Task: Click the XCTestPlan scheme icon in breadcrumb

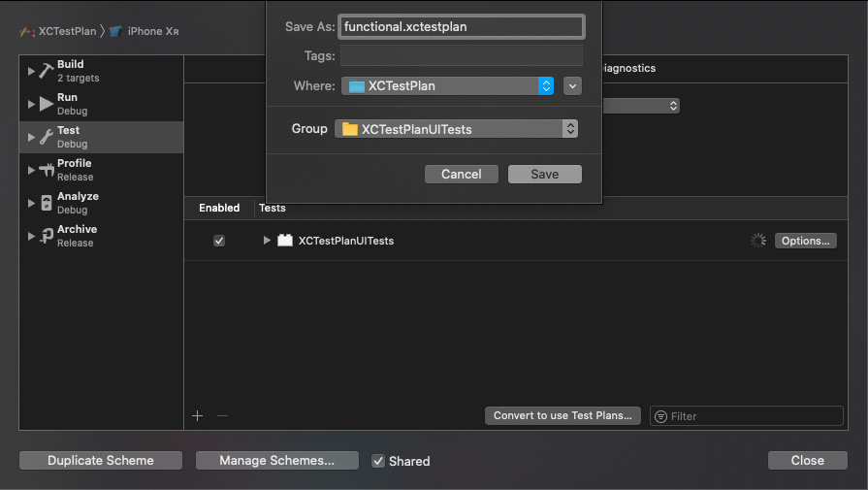Action: pyautogui.click(x=27, y=31)
